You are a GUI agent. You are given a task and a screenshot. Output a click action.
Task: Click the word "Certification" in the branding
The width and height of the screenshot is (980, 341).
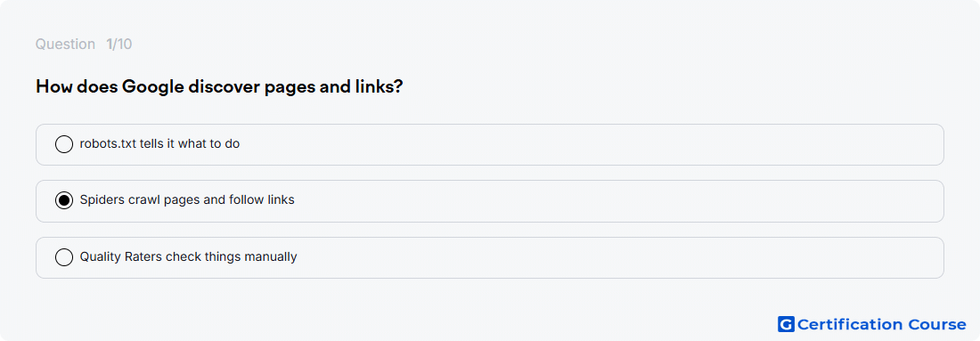coord(850,324)
